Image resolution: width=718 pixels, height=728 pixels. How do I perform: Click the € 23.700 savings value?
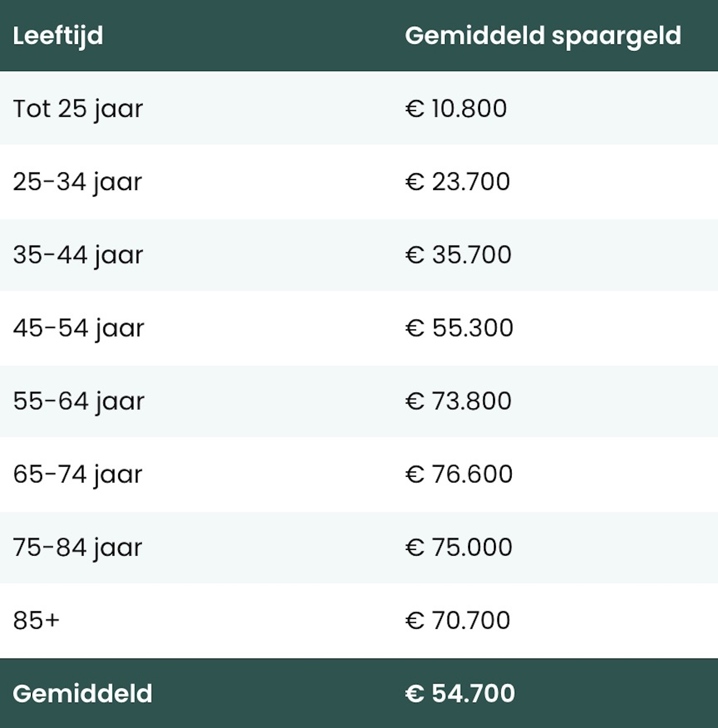click(458, 182)
